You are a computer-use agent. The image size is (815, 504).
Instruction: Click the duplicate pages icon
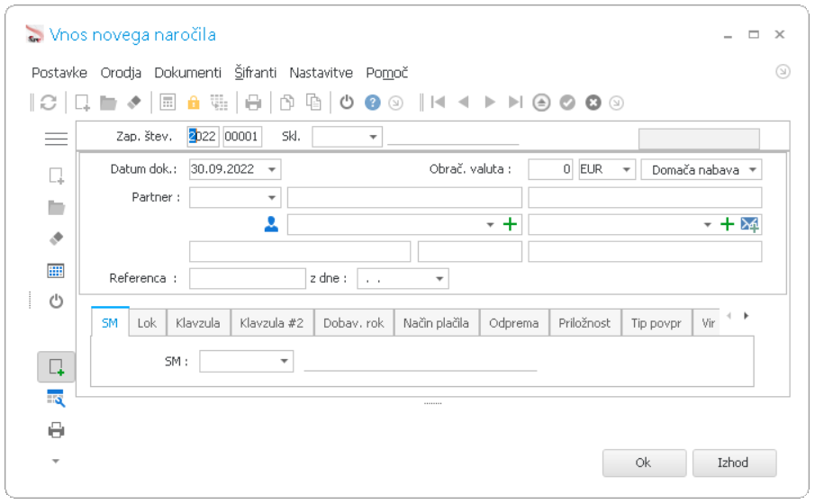(312, 103)
